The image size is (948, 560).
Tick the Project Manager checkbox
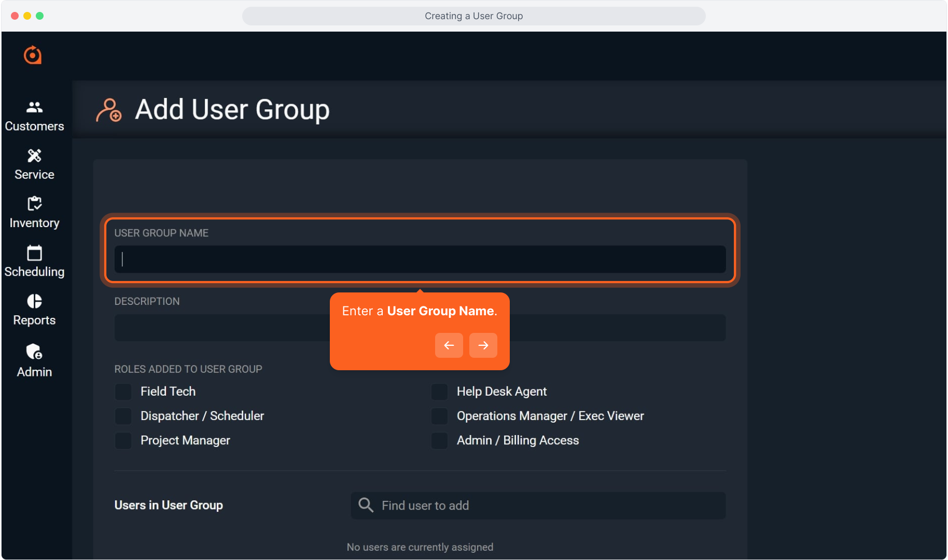(x=123, y=440)
